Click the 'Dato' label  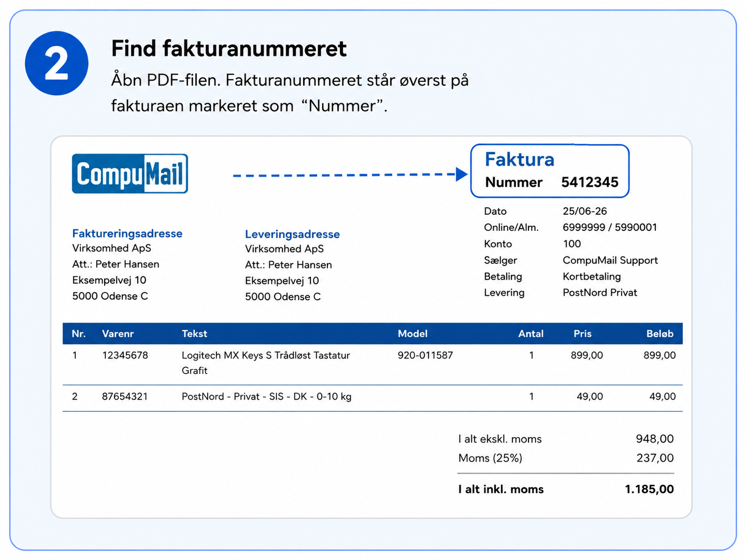point(495,211)
